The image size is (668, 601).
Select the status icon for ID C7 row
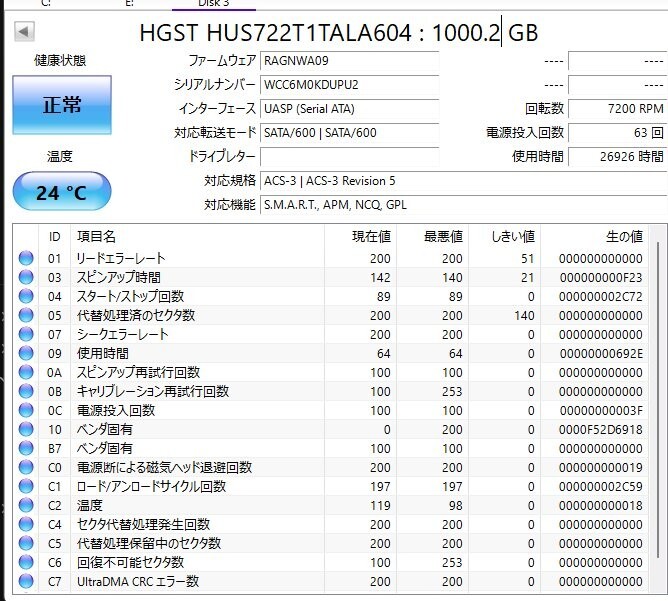click(x=26, y=581)
